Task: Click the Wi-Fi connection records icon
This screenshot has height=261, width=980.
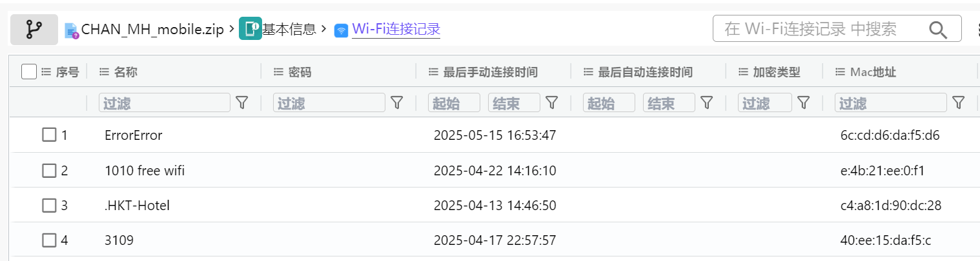Action: (x=341, y=30)
